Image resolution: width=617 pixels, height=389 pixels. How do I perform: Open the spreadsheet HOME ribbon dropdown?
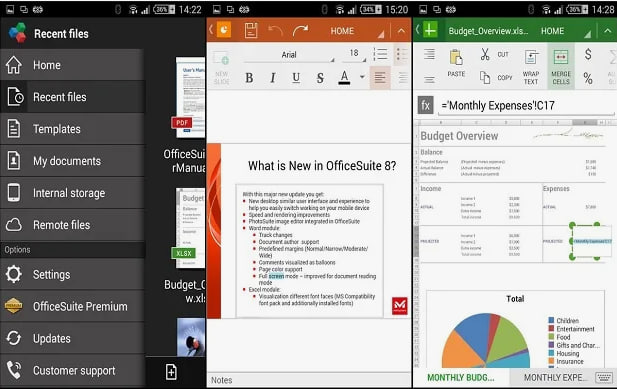click(565, 31)
